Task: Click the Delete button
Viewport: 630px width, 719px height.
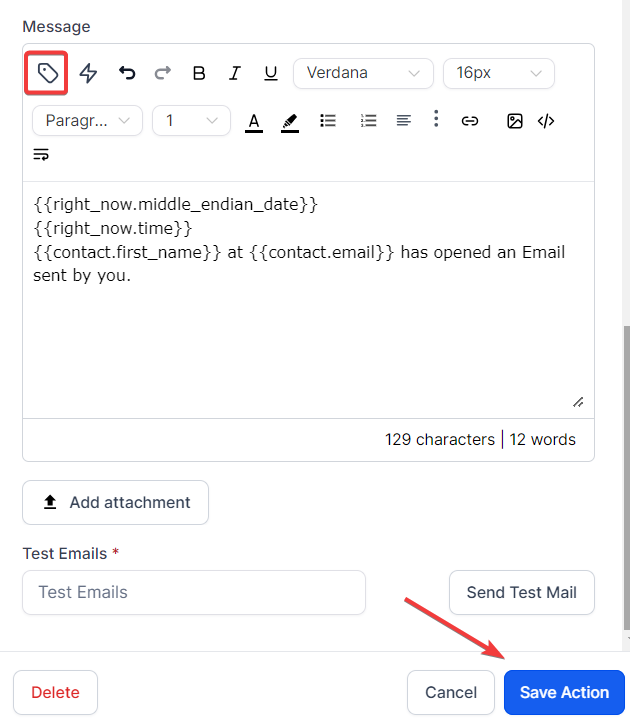Action: (x=55, y=692)
